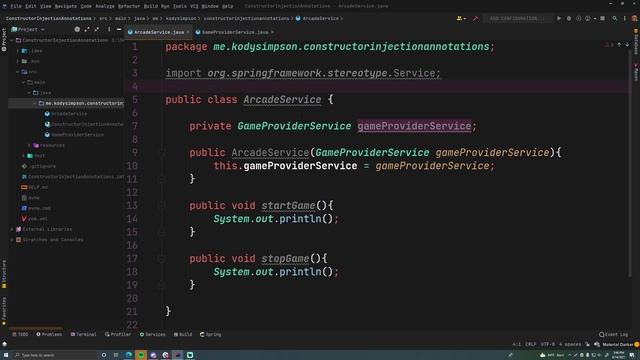
Task: Open the user account dropdown icon
Action: coord(461,18)
